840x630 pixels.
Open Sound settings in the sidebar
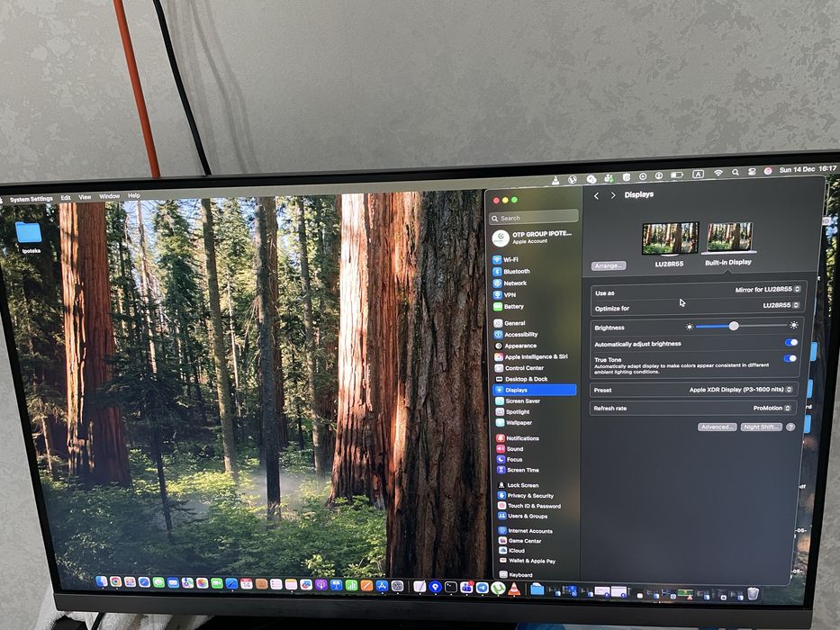point(510,449)
